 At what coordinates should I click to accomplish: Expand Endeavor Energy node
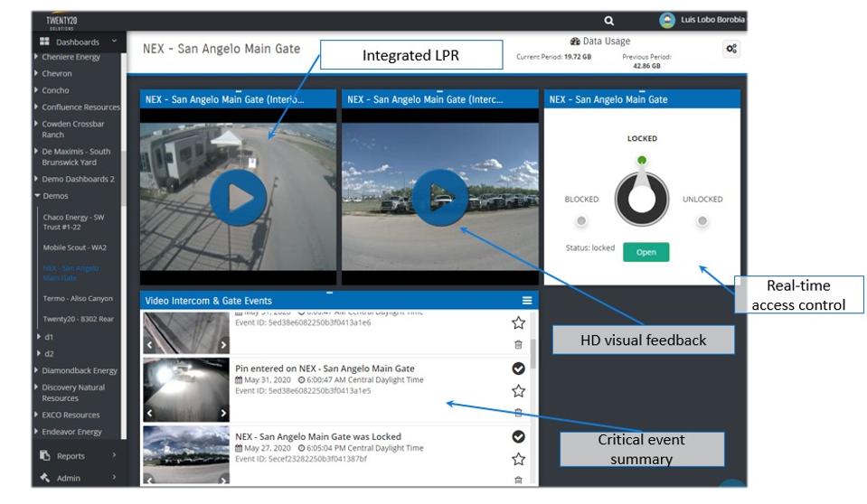click(36, 431)
